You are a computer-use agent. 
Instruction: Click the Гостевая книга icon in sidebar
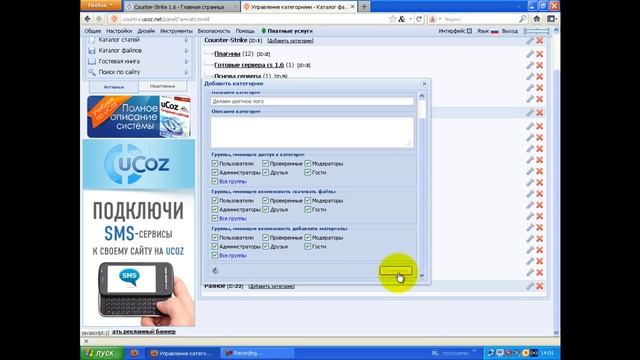pos(92,61)
